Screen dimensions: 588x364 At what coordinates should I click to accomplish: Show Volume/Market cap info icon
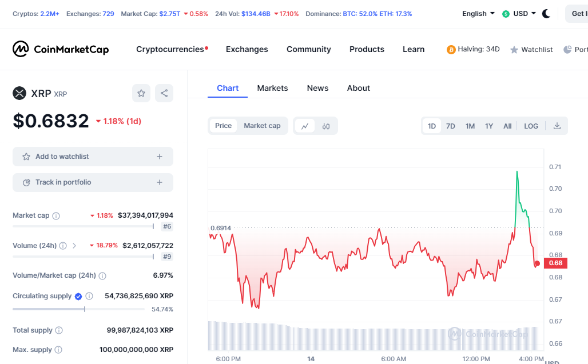(x=102, y=276)
